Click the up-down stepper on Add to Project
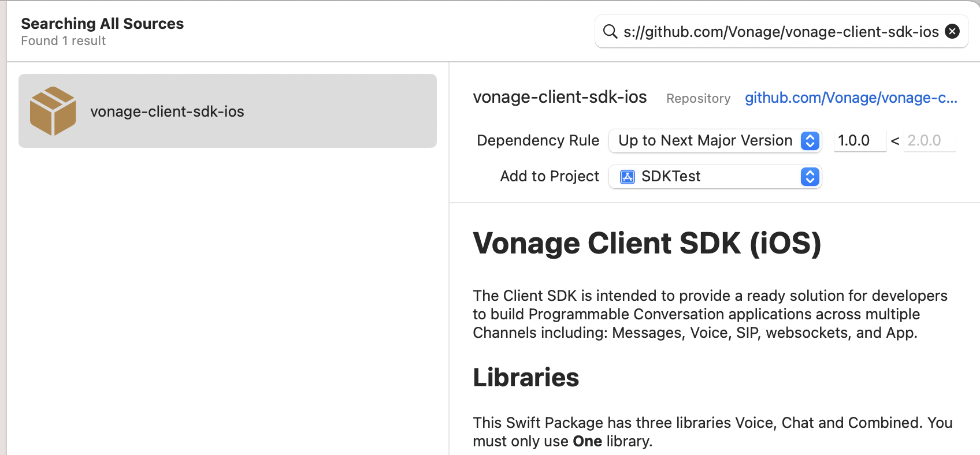Image resolution: width=980 pixels, height=455 pixels. tap(809, 177)
